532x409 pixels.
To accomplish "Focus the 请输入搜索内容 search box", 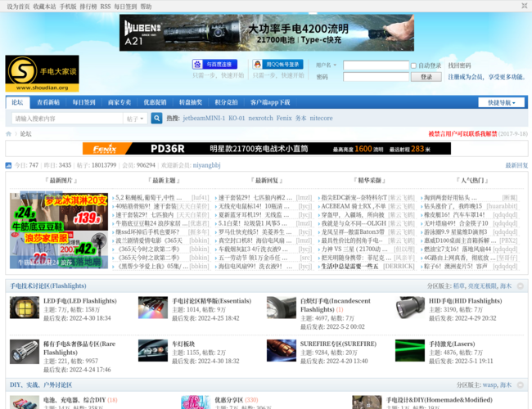I will pyautogui.click(x=67, y=119).
